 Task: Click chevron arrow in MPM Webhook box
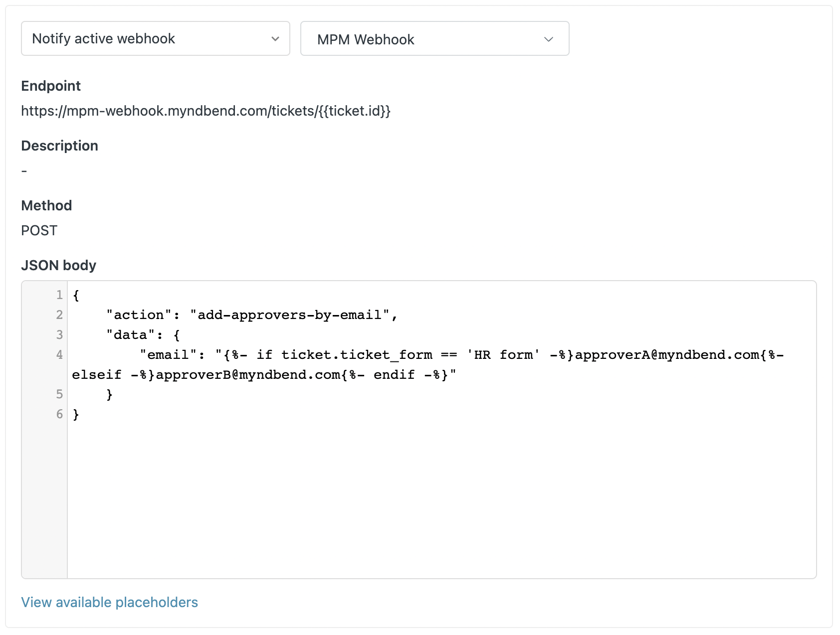[549, 39]
